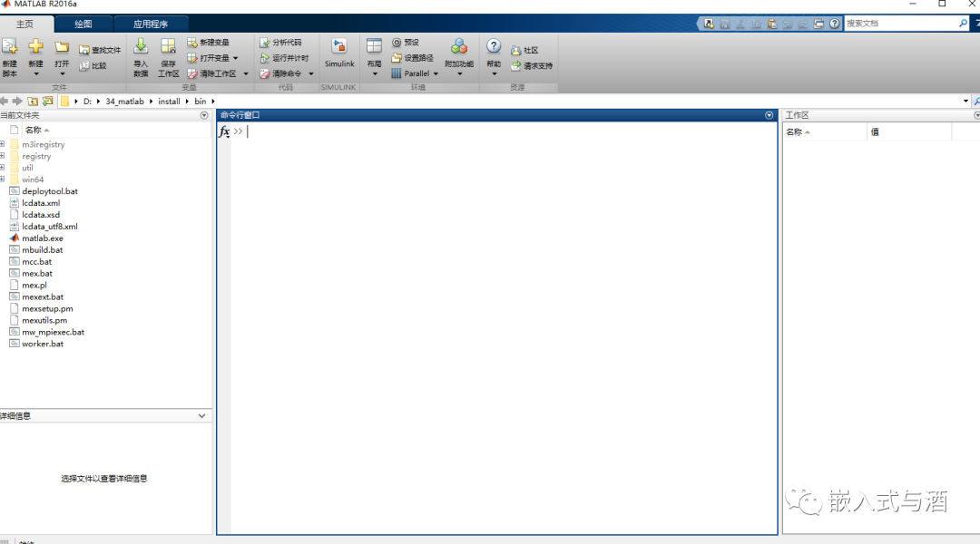Image resolution: width=980 pixels, height=544 pixels.
Task: Expand the 打开 dropdown arrow
Action: point(62,74)
